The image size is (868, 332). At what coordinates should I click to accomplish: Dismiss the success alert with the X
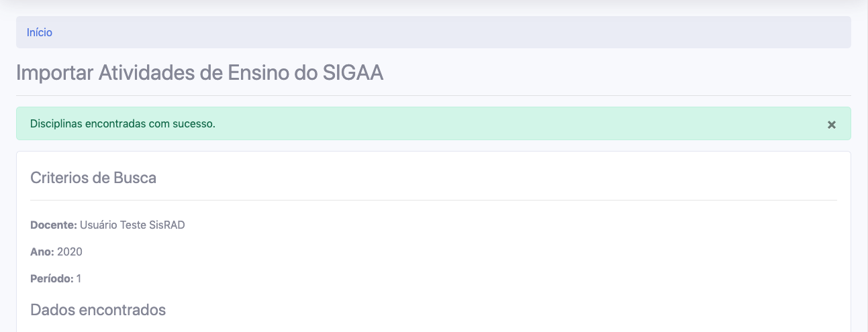click(831, 125)
